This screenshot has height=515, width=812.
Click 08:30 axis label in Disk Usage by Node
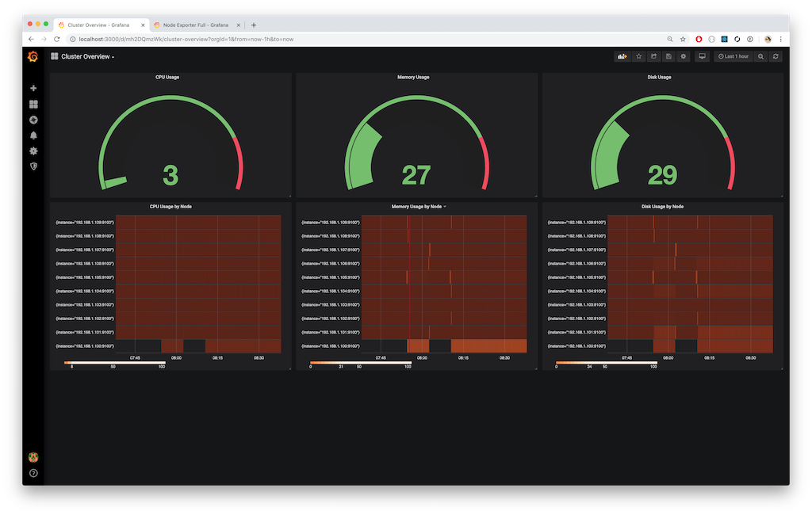750,357
